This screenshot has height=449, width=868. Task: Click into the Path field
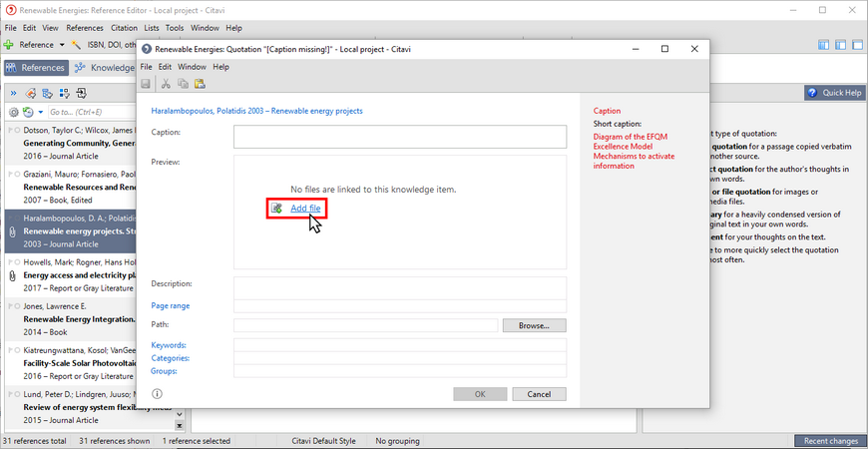(365, 325)
